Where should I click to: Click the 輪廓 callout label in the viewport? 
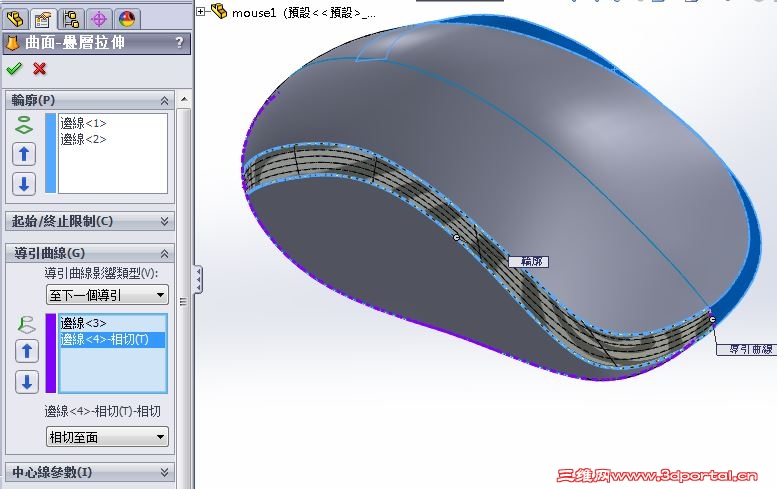click(x=529, y=262)
